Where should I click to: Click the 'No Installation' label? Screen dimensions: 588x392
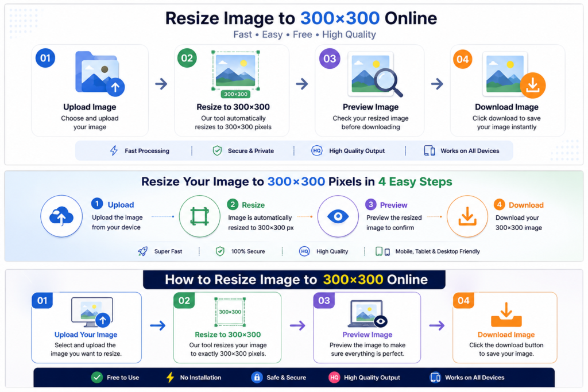(200, 378)
